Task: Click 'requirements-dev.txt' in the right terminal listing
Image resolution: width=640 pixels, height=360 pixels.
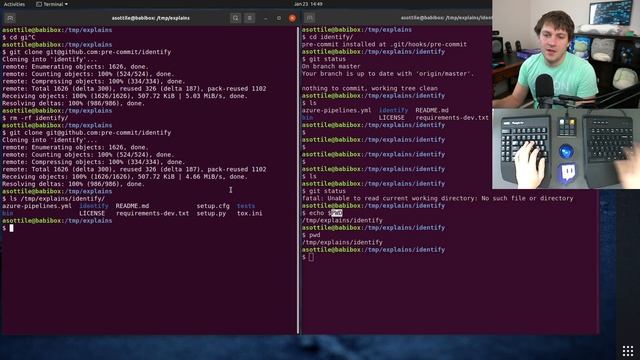Action: [452, 118]
